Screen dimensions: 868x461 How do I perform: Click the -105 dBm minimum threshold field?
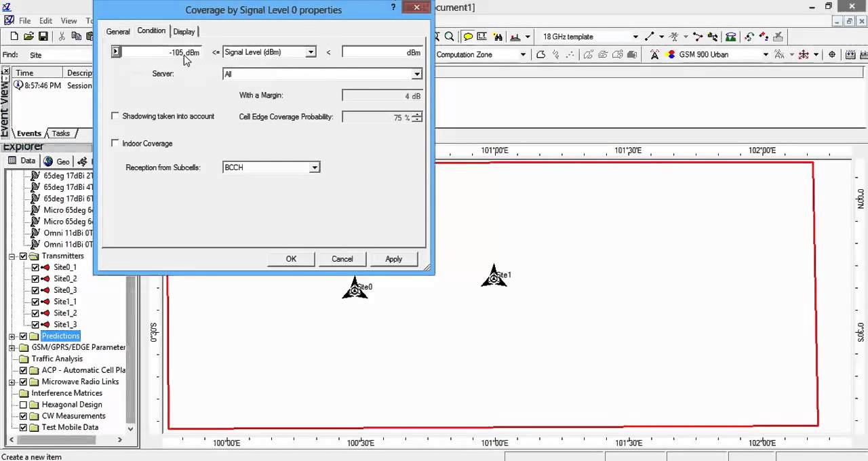[x=161, y=52]
